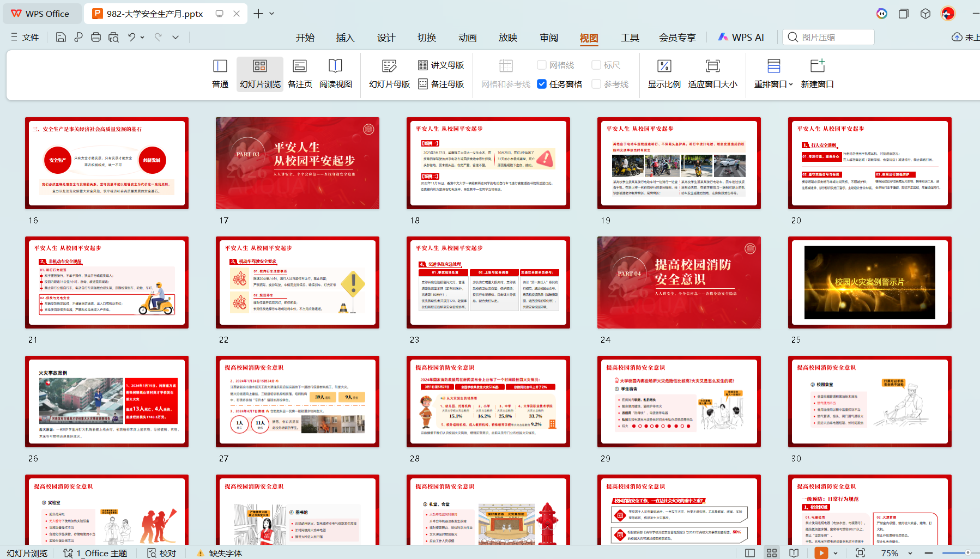This screenshot has width=980, height=559.
Task: Switch to 阅读视图 reading view
Action: pos(335,74)
